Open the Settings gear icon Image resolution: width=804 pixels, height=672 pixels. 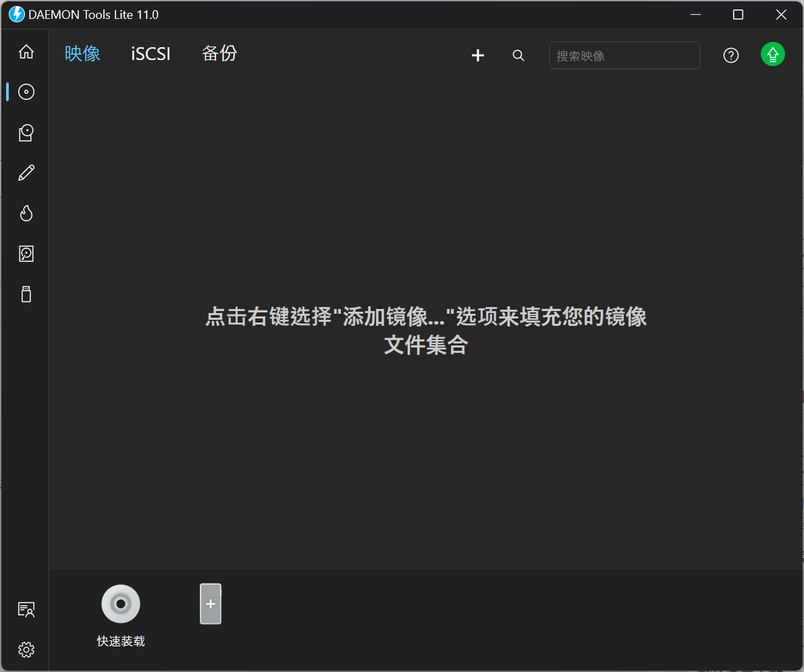click(26, 650)
